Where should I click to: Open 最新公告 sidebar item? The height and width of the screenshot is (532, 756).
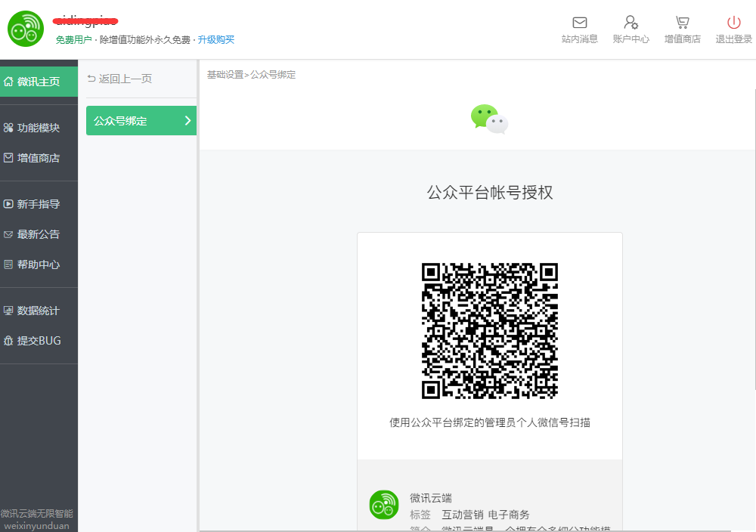click(x=38, y=234)
